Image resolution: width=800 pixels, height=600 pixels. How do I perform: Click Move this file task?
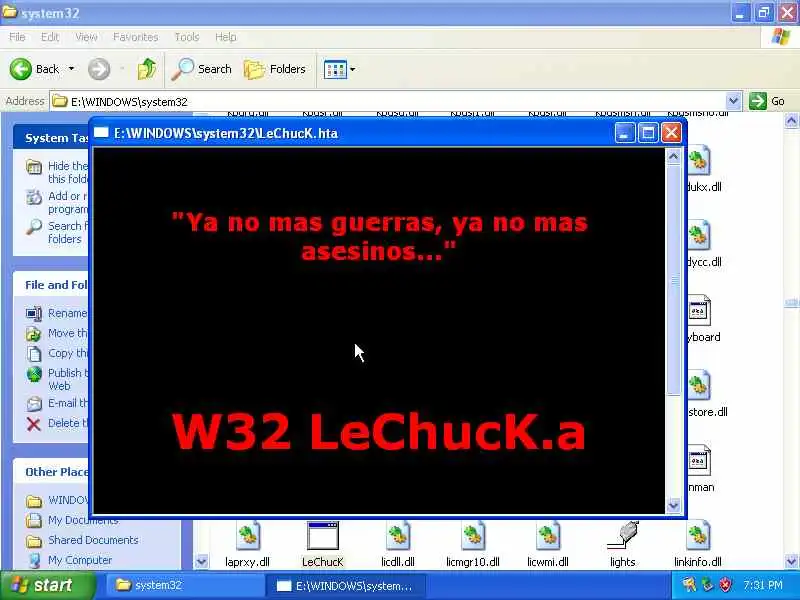(57, 333)
